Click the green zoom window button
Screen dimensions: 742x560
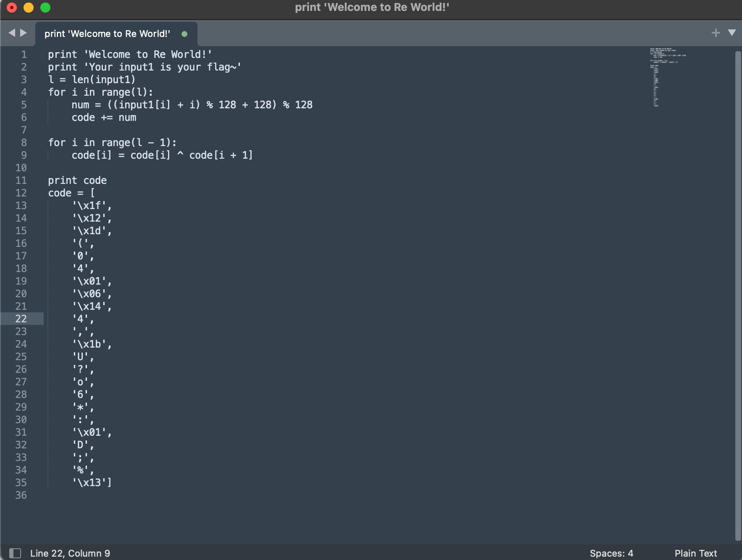[x=45, y=8]
